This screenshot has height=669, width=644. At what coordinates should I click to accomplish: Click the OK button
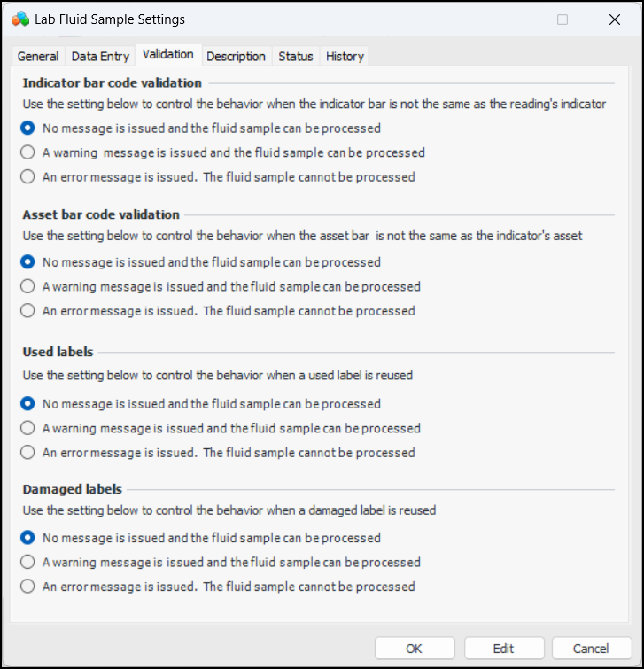tap(414, 649)
